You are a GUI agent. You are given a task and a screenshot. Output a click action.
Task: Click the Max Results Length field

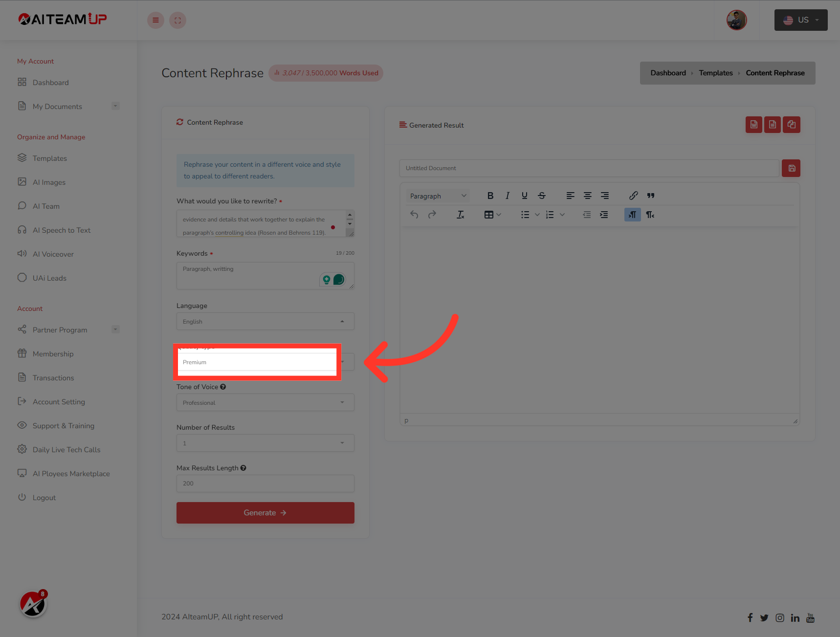(x=265, y=483)
